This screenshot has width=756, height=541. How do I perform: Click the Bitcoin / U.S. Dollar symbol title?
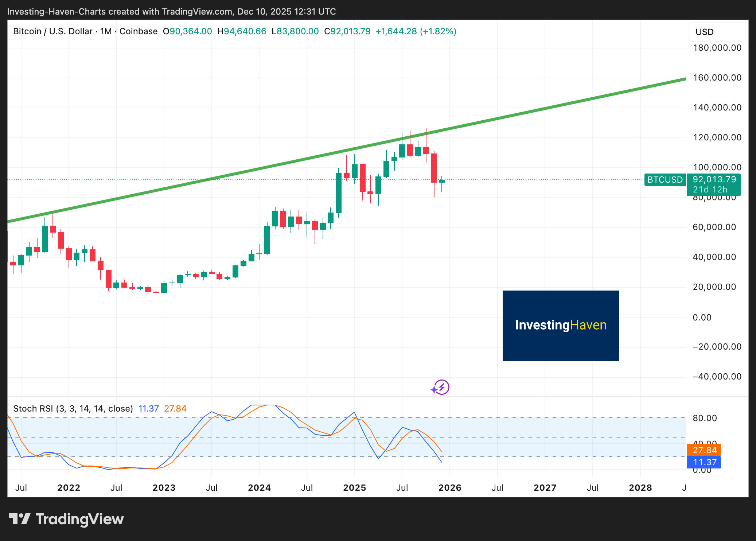click(x=52, y=31)
